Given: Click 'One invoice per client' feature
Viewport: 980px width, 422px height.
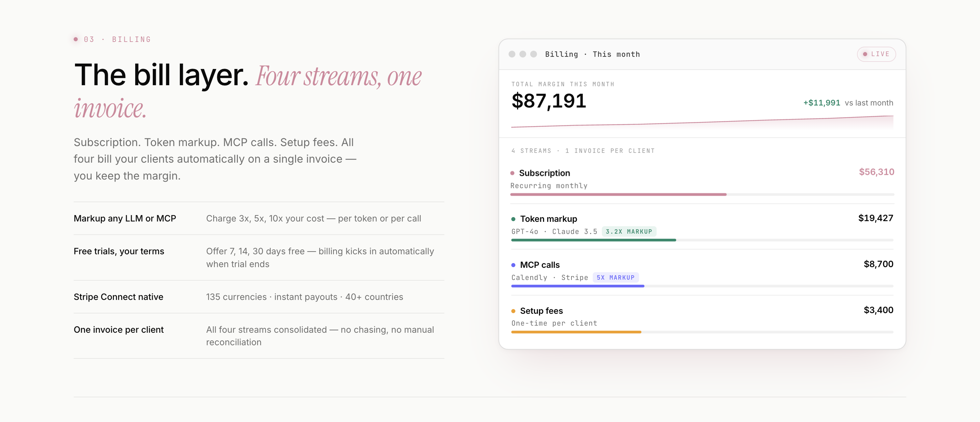Looking at the screenshot, I should [119, 330].
